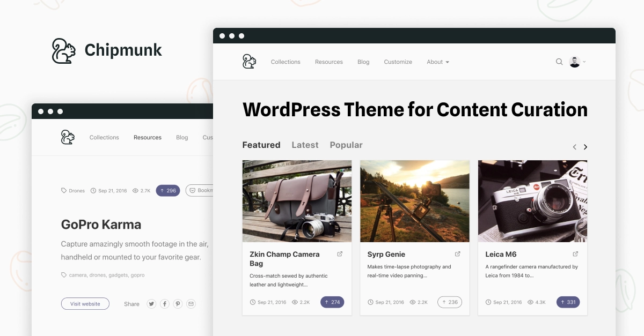Go to previous items with left chevron
Image resolution: width=644 pixels, height=336 pixels.
(x=574, y=147)
